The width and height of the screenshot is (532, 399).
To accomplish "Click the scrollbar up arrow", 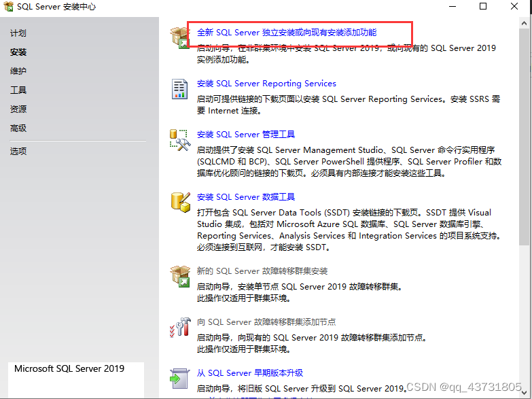I will [x=524, y=23].
